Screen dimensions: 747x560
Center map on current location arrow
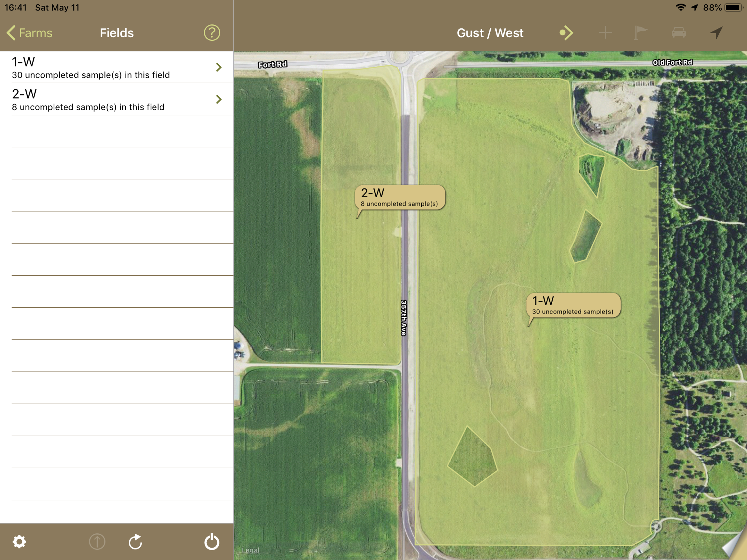pyautogui.click(x=716, y=33)
